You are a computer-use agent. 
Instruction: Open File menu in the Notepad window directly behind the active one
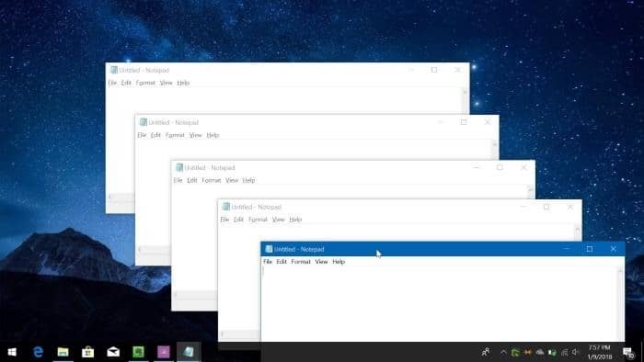tap(224, 220)
